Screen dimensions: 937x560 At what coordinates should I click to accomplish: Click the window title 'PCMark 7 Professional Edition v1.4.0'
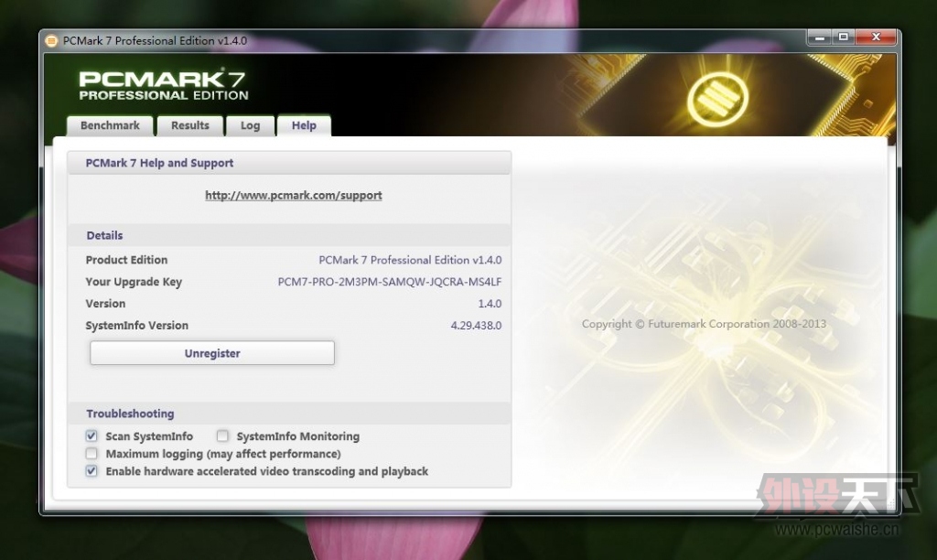click(x=155, y=40)
